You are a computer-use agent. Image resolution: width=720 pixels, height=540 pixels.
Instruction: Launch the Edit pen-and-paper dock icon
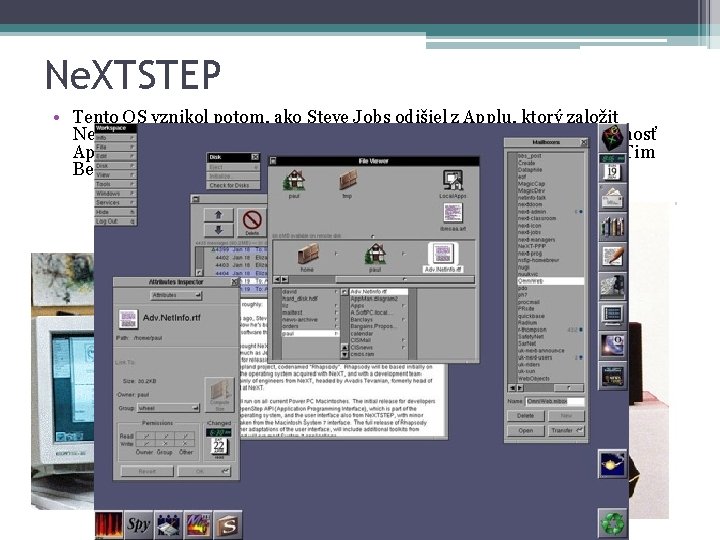pyautogui.click(x=613, y=257)
